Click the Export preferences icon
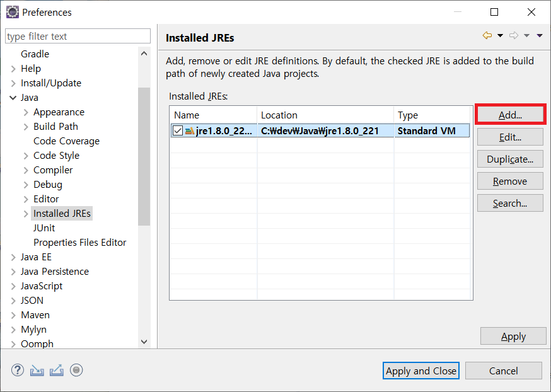This screenshot has width=551, height=392. [x=57, y=370]
